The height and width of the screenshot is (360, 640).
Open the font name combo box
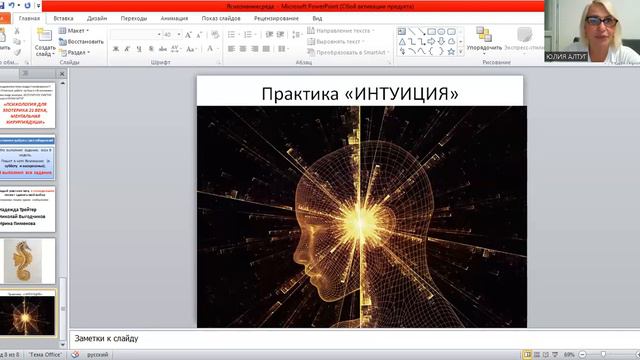coord(136,35)
